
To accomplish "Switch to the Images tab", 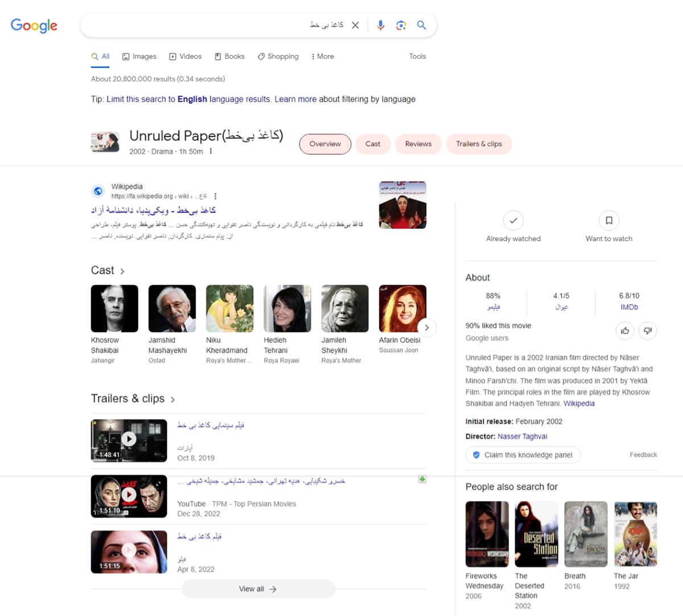I will [139, 56].
